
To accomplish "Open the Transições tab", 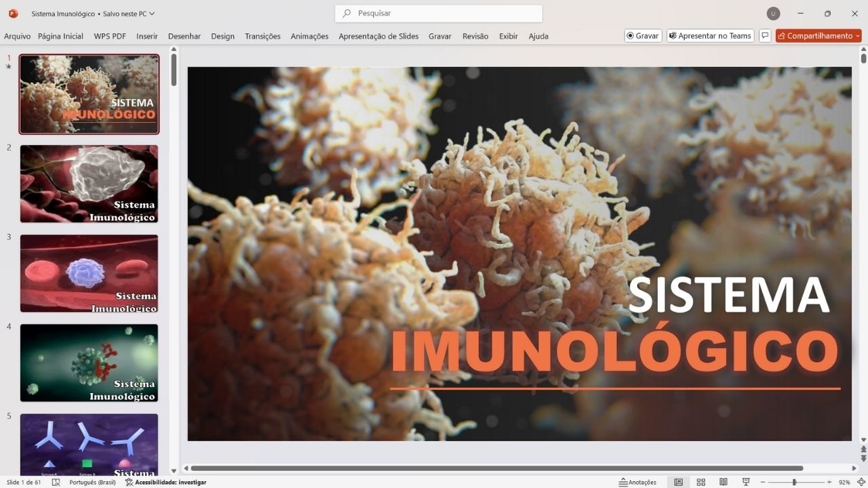I will (262, 36).
